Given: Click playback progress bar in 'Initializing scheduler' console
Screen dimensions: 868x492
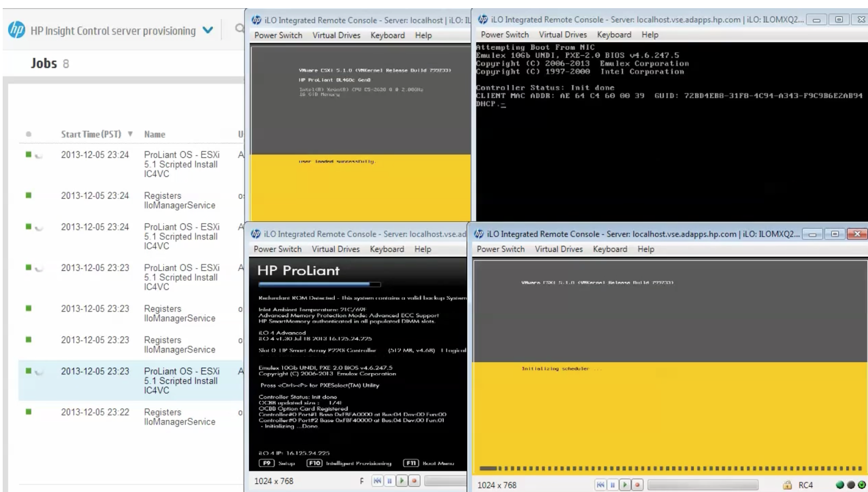Looking at the screenshot, I should tap(703, 485).
